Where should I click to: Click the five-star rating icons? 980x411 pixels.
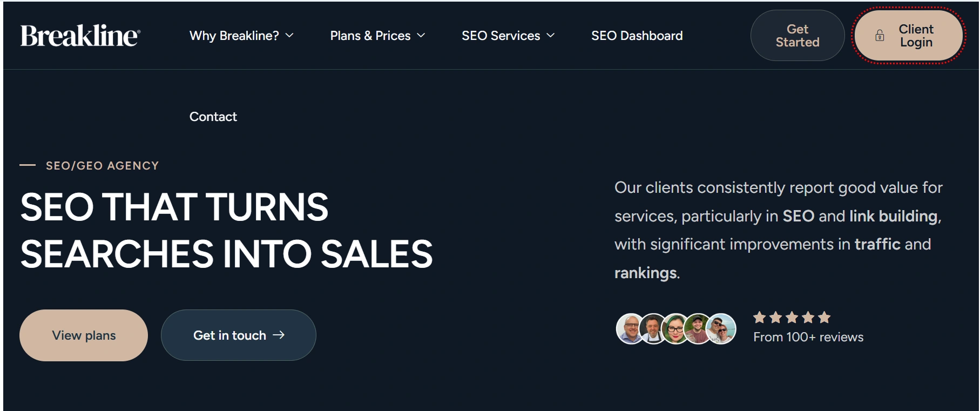coord(792,318)
